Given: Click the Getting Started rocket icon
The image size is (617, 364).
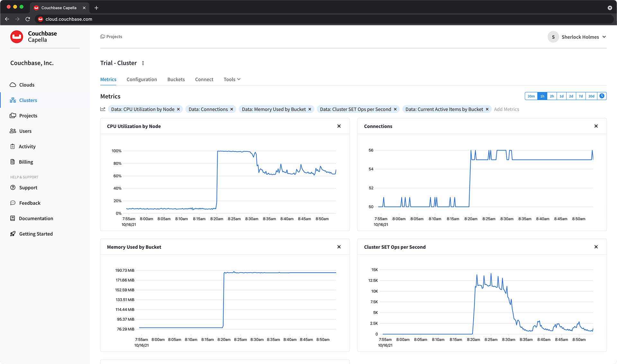Looking at the screenshot, I should 13,234.
